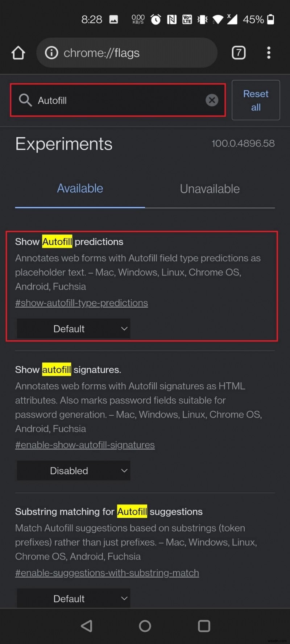Switch to the Unavailable tab
Viewport: 290px width, 644px height.
(x=210, y=188)
